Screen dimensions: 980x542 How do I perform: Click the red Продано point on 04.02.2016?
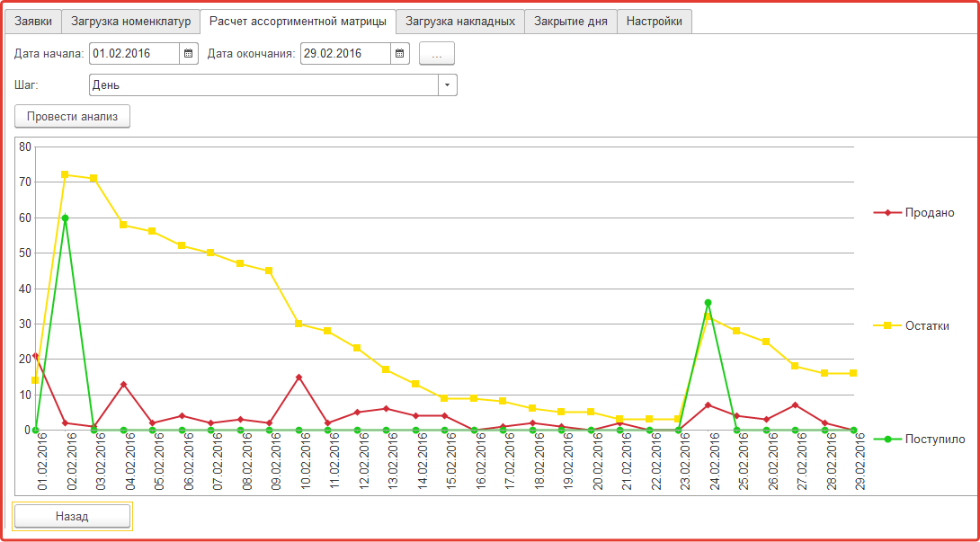(x=124, y=384)
